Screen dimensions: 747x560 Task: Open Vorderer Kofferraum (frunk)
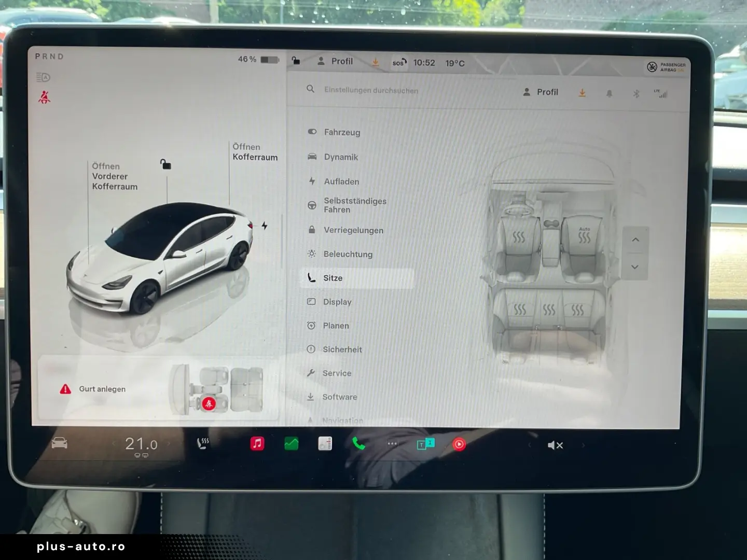pos(115,176)
